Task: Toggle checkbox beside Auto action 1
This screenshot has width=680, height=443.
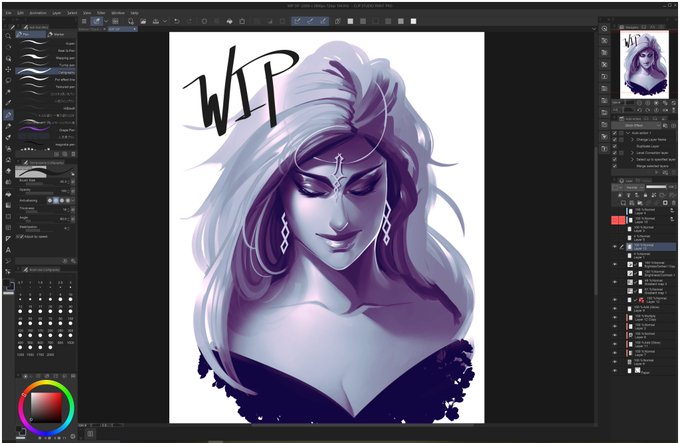Action: [x=615, y=133]
